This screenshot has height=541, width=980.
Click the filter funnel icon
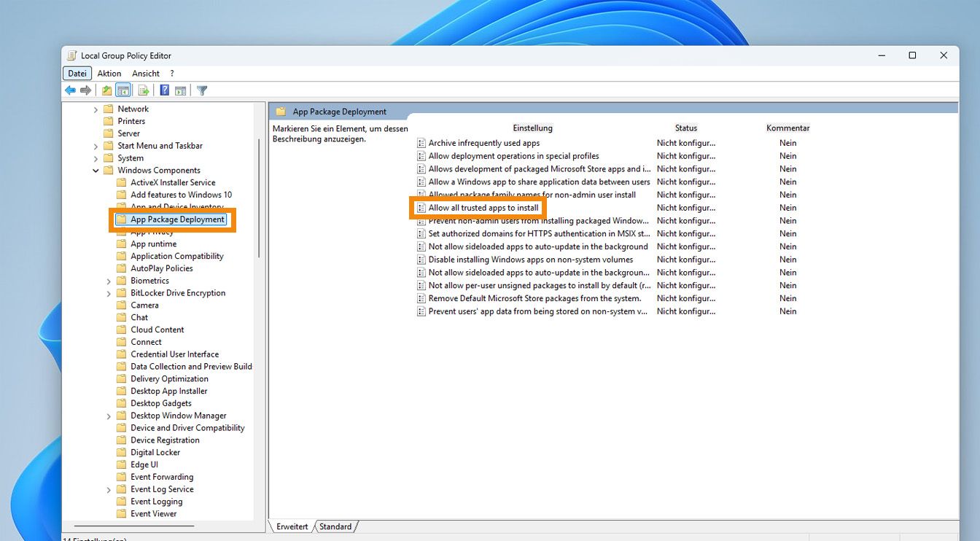click(x=202, y=90)
